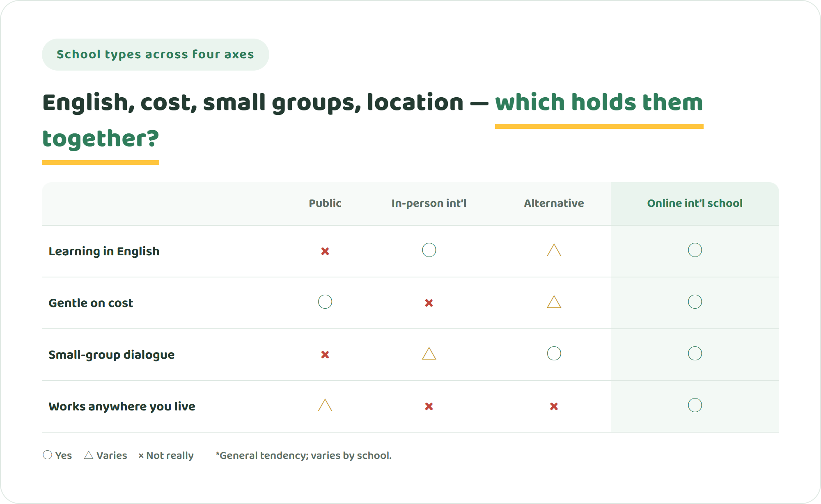Click the circle for Alternative, Small-group dialogue
The image size is (821, 504).
(x=554, y=353)
